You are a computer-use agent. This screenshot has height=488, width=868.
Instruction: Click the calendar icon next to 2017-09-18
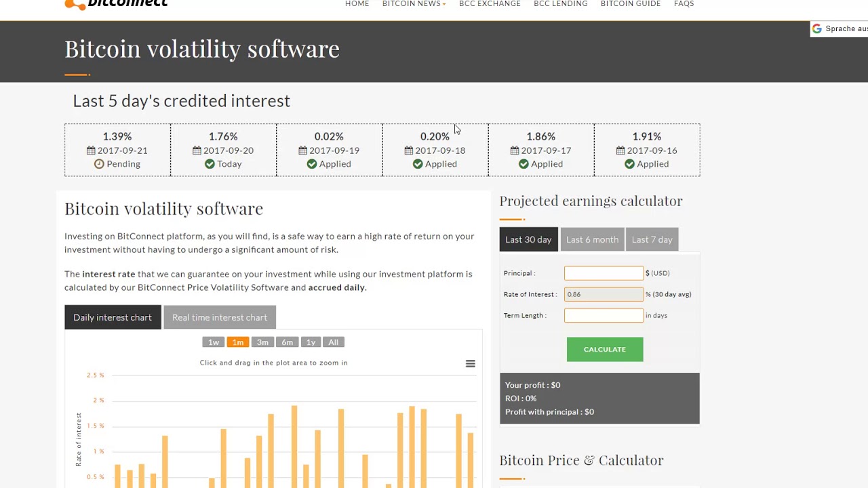tap(408, 150)
